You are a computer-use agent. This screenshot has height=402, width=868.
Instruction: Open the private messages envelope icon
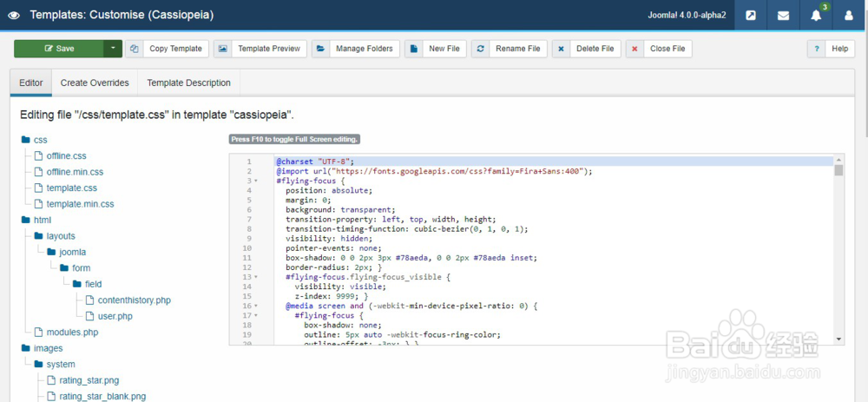point(783,16)
